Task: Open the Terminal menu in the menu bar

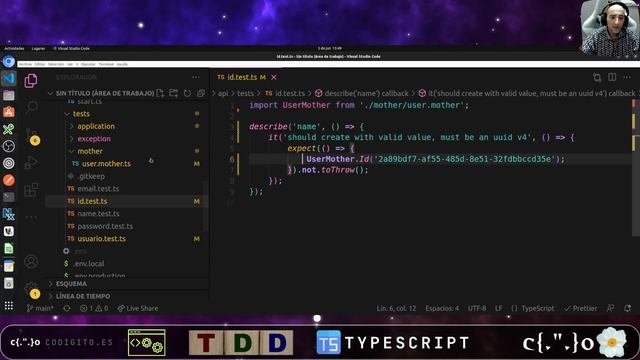Action: 106,64
